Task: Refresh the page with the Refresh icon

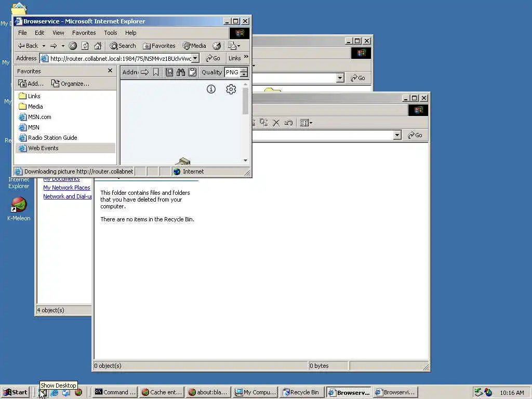Action: [85, 46]
